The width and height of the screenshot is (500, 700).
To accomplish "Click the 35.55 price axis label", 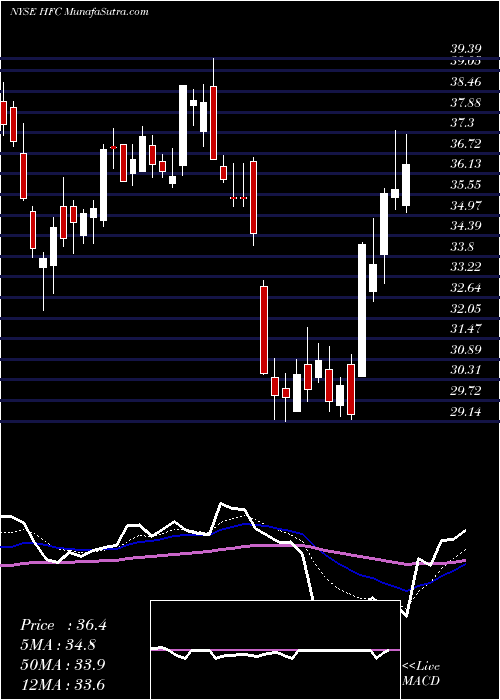I will (x=466, y=185).
